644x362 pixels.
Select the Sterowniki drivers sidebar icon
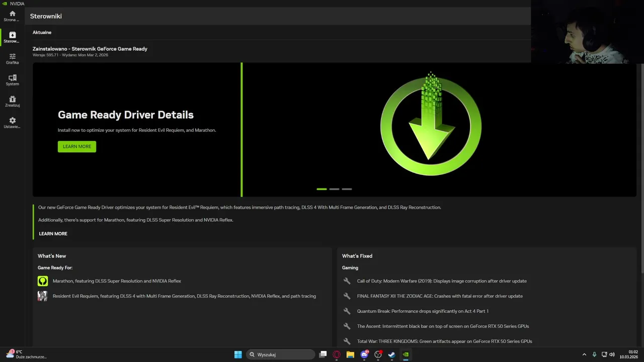pyautogui.click(x=12, y=37)
